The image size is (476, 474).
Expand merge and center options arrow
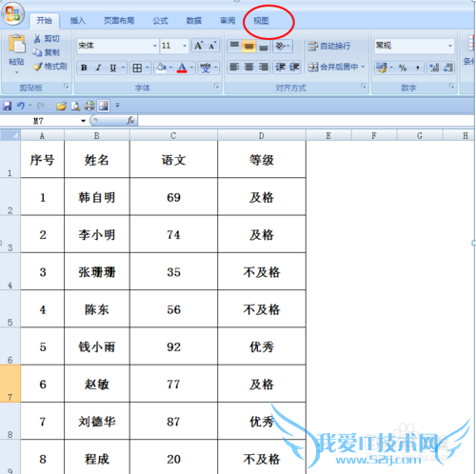point(363,67)
